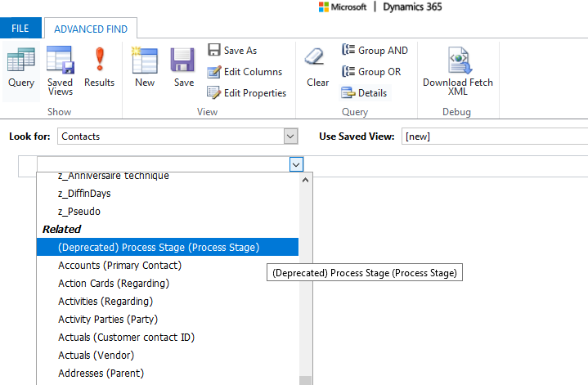Choose Accounts (Primary Contact)
The height and width of the screenshot is (385, 588).
point(168,265)
